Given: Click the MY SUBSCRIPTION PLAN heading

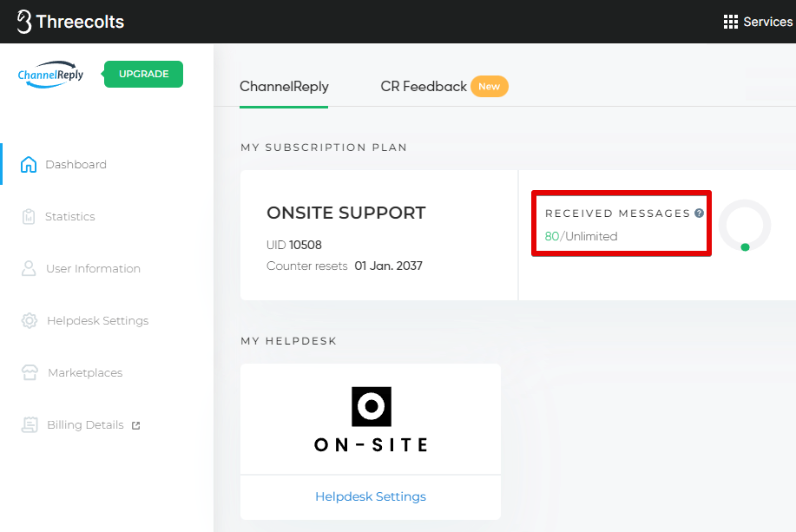Looking at the screenshot, I should 324,148.
